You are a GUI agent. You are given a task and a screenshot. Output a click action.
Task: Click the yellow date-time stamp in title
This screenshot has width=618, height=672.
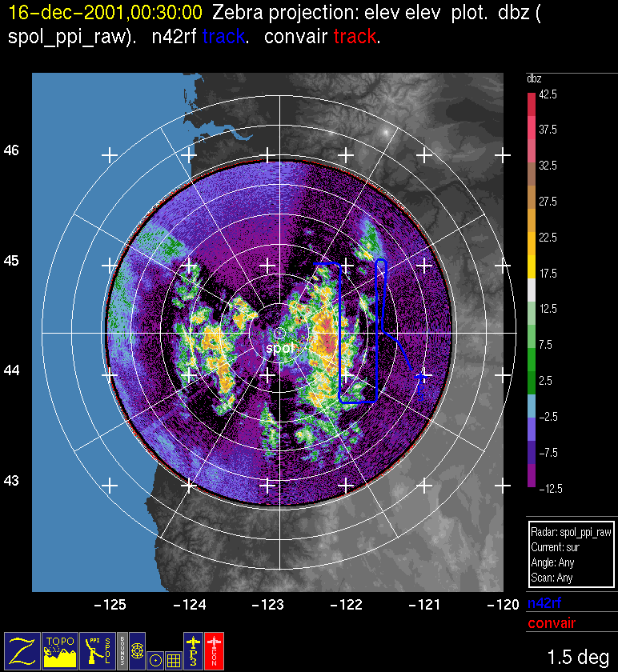[103, 13]
